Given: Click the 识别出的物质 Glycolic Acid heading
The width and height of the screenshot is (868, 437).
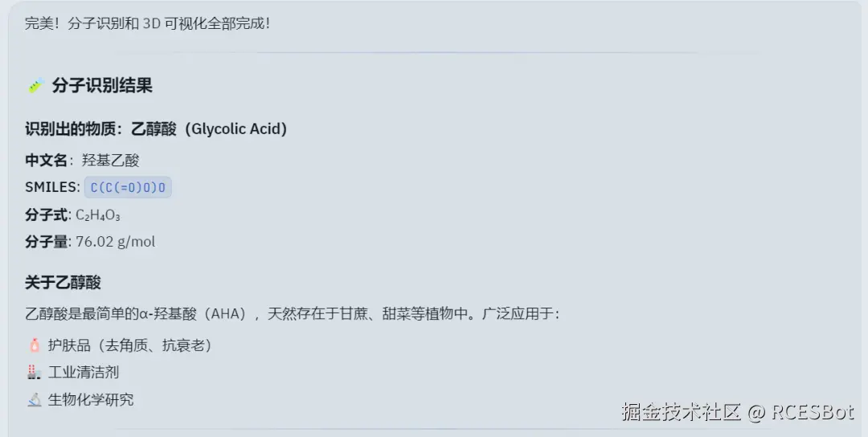Looking at the screenshot, I should 156,129.
